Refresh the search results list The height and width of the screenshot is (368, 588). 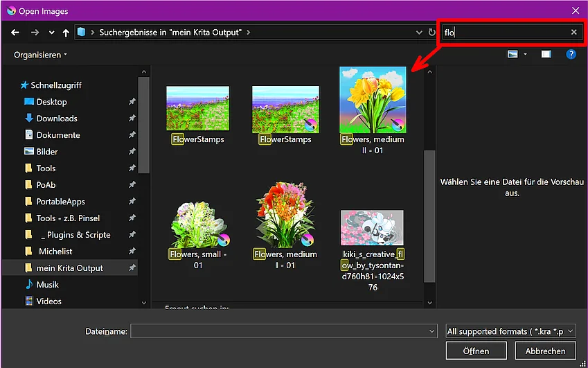tap(431, 33)
